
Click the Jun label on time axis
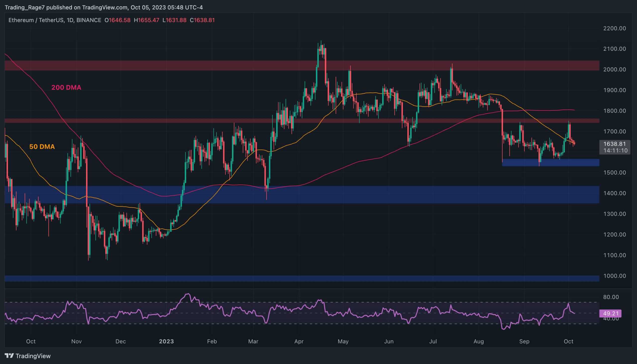[389, 342]
